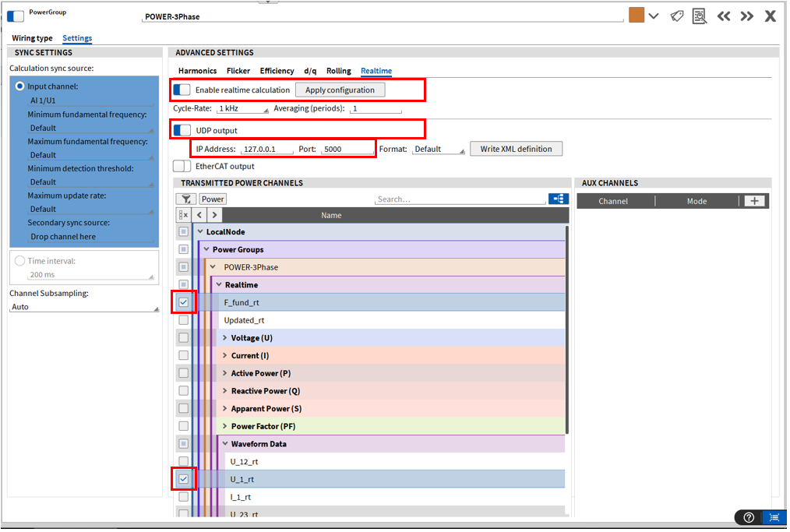Viewport: 790px width, 532px height.
Task: Select the Input channel radio button
Action: (x=19, y=86)
